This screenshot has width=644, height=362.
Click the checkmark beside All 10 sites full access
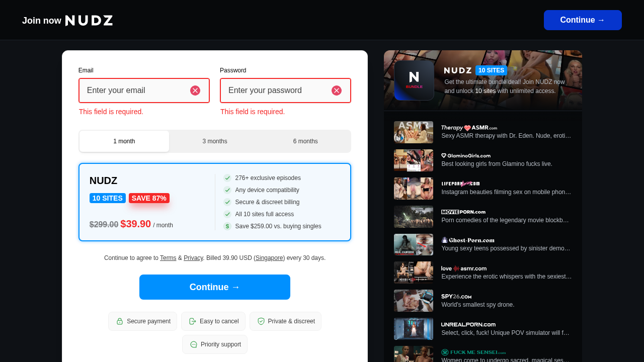[227, 214]
